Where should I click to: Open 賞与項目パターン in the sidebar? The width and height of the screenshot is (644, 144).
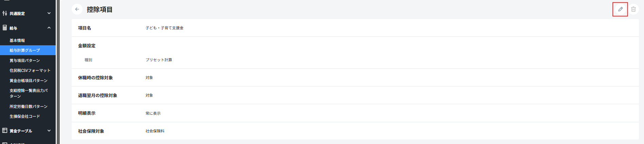tap(24, 61)
